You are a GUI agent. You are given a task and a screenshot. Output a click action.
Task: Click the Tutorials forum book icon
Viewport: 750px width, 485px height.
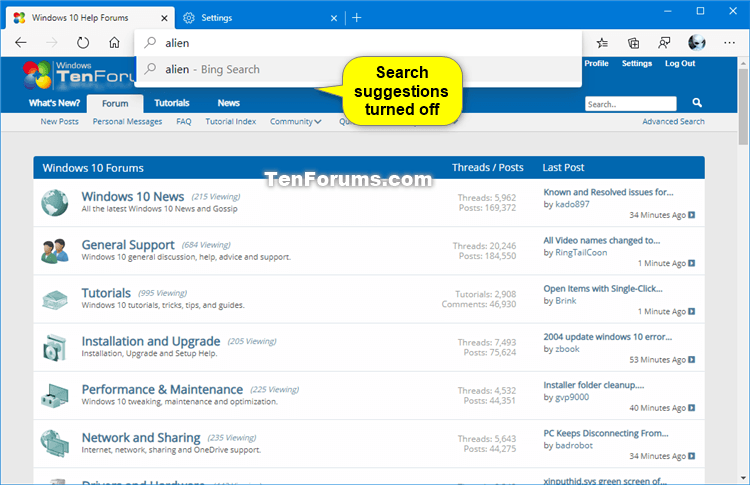point(55,300)
